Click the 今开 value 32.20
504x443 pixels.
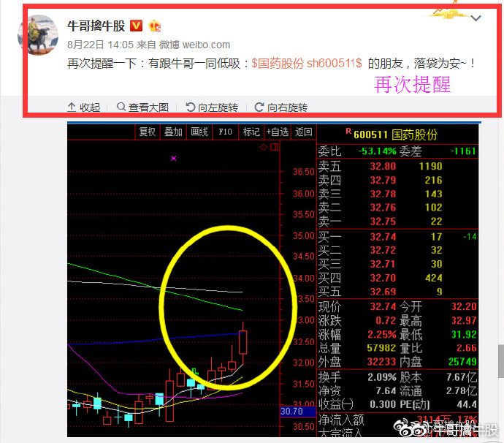[464, 306]
